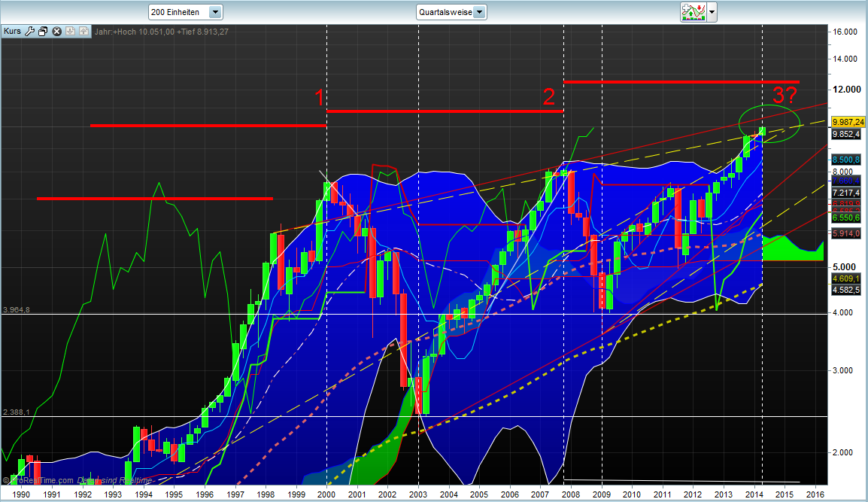Expand the arrow beside the indicator icon
The height and width of the screenshot is (502, 868).
tap(710, 11)
